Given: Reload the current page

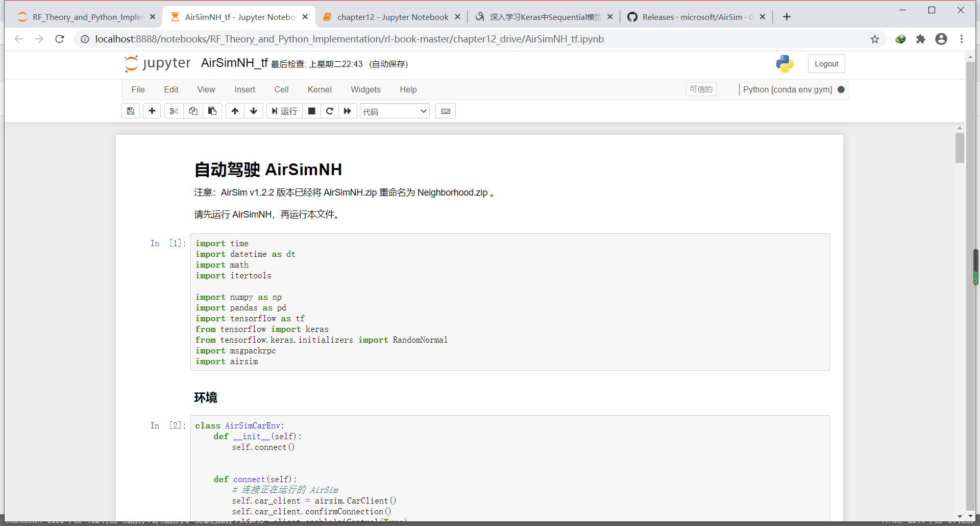Looking at the screenshot, I should tap(60, 39).
